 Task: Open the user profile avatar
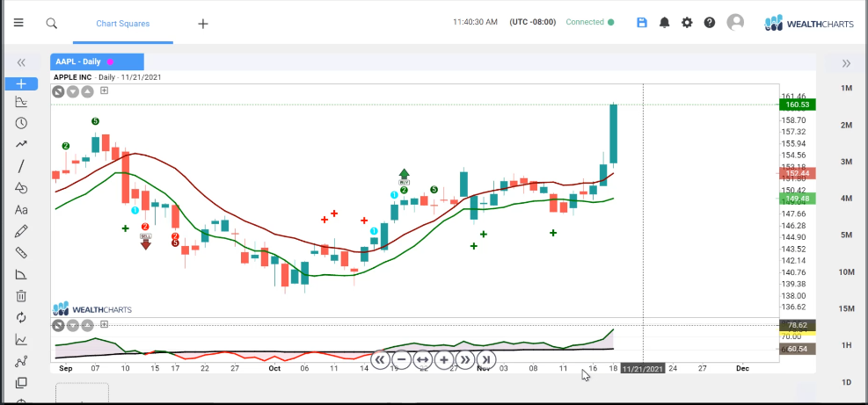(x=735, y=22)
